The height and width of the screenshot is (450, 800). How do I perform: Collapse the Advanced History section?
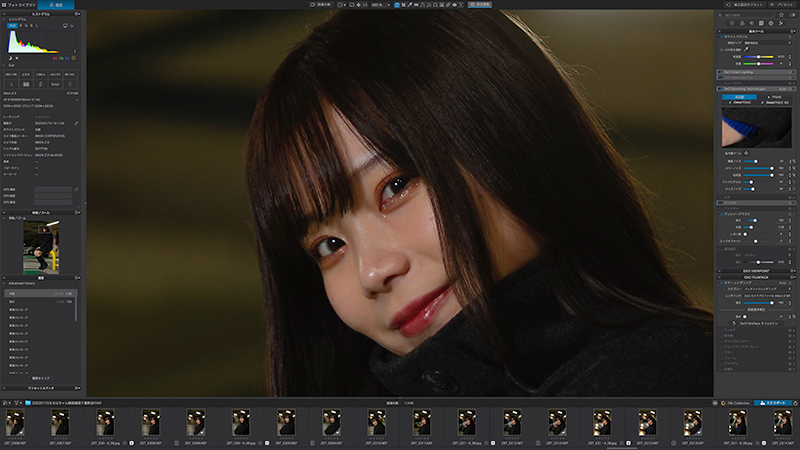coord(4,283)
